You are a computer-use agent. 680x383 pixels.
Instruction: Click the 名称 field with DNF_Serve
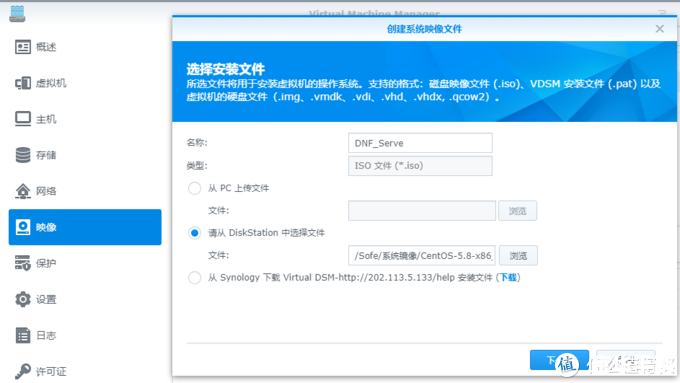[420, 143]
